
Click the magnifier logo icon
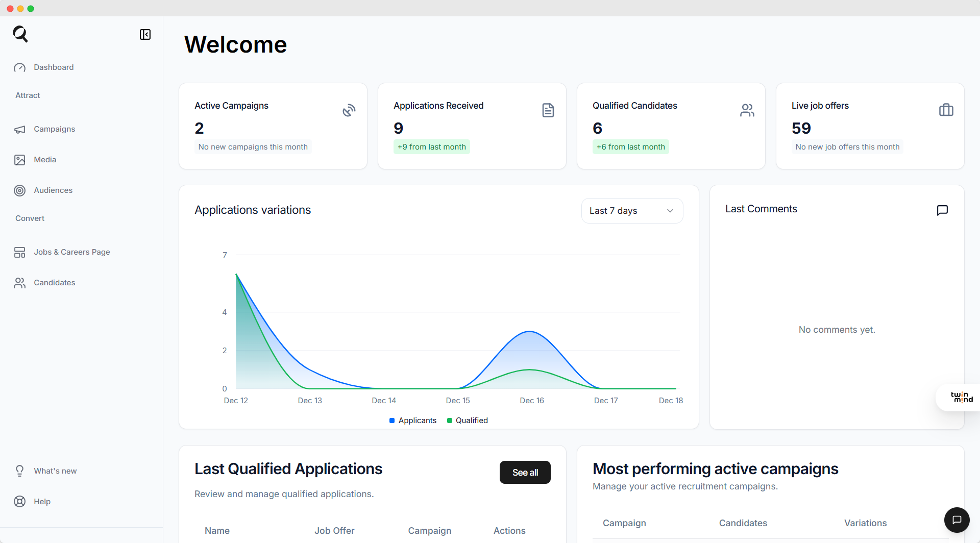[x=20, y=34]
